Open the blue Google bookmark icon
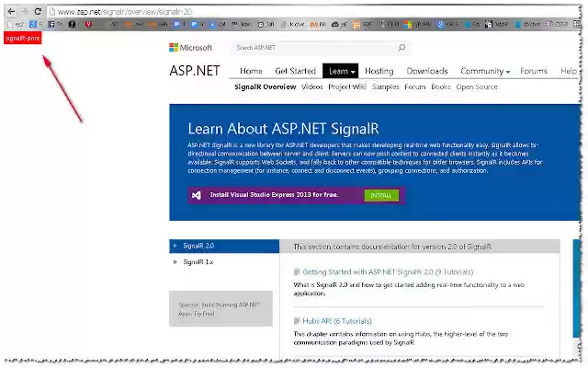 pos(33,24)
